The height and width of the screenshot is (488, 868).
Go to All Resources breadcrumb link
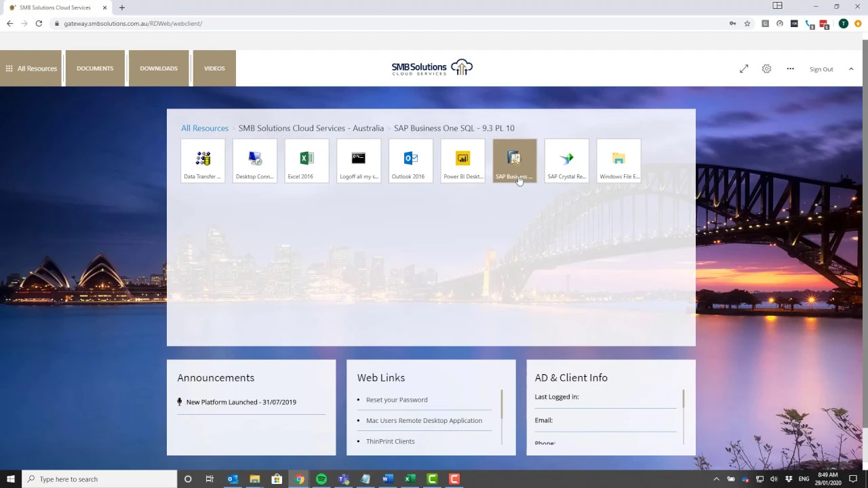click(x=205, y=128)
